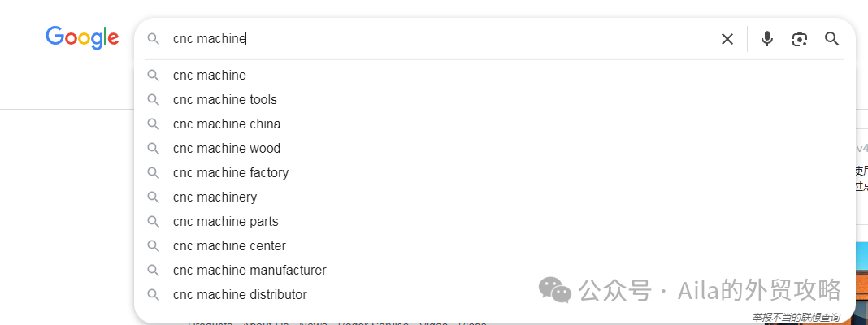This screenshot has width=868, height=325.
Task: Click report inappropriate predictions link
Action: 796,318
